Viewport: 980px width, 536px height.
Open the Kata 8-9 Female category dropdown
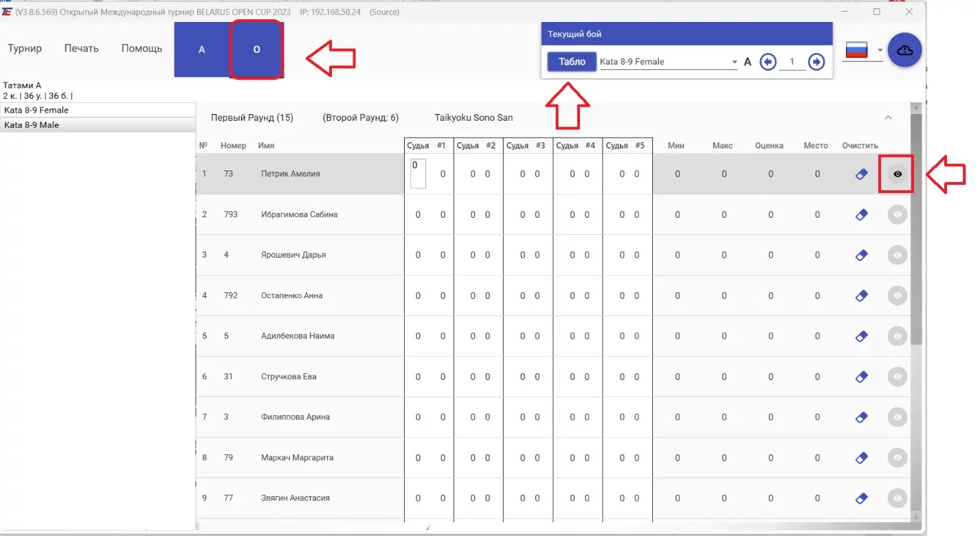(669, 62)
